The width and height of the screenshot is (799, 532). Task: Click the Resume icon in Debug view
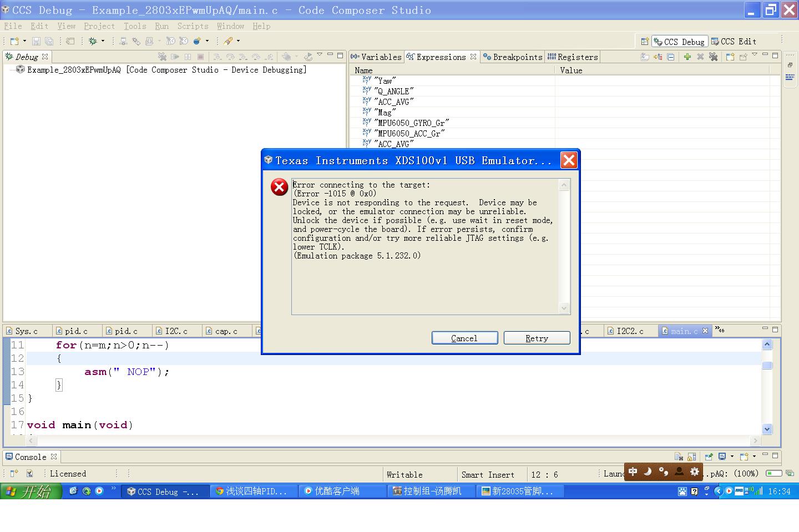pos(175,57)
